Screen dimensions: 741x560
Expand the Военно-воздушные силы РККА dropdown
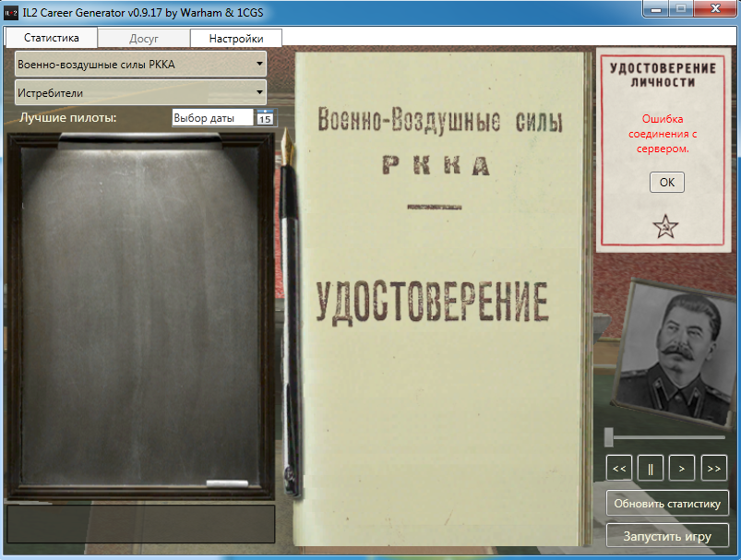(141, 64)
